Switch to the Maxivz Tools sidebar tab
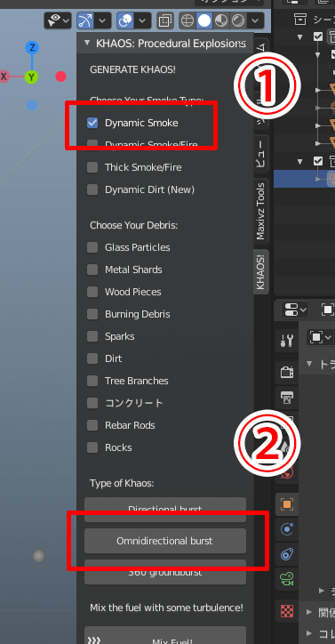This screenshot has width=335, height=644. (261, 211)
